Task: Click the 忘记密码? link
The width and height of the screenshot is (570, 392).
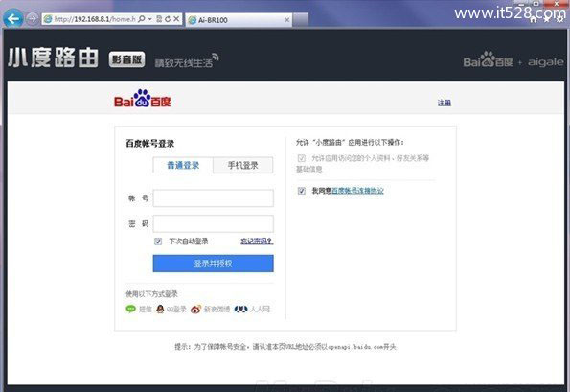Action: tap(257, 242)
